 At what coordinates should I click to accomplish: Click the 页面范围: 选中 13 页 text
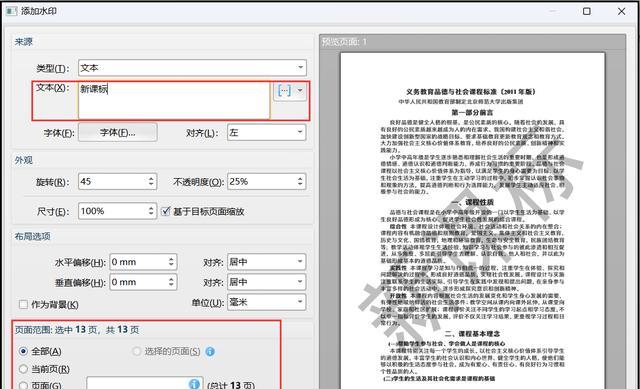(76, 330)
